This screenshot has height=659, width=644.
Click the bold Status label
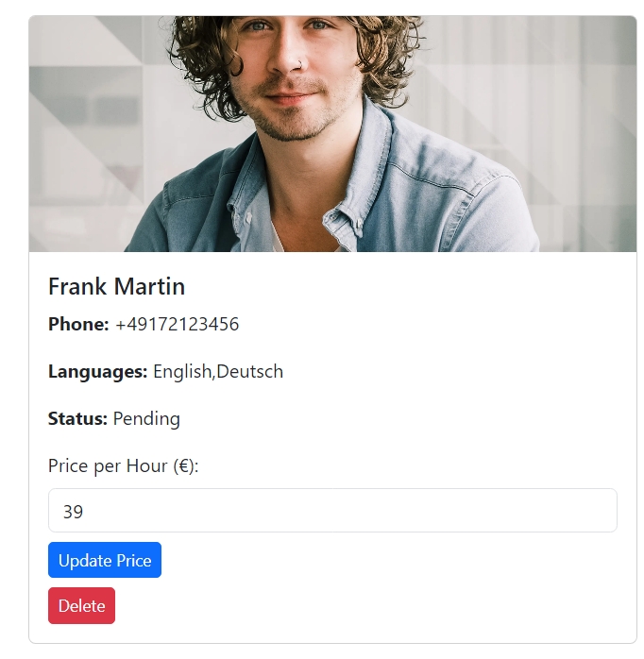77,418
